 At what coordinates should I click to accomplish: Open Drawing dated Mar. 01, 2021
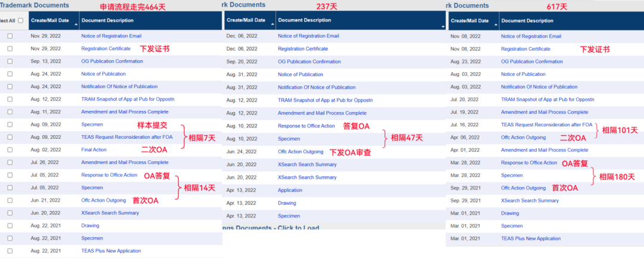(x=510, y=213)
